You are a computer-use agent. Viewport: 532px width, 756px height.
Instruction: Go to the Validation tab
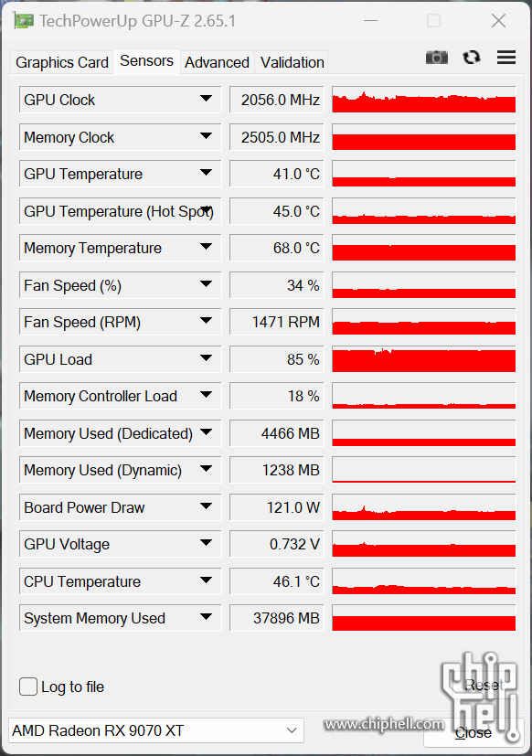[x=292, y=62]
